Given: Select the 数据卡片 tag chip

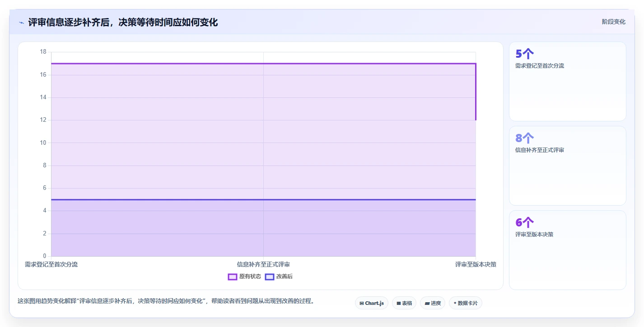Looking at the screenshot, I should click(466, 303).
